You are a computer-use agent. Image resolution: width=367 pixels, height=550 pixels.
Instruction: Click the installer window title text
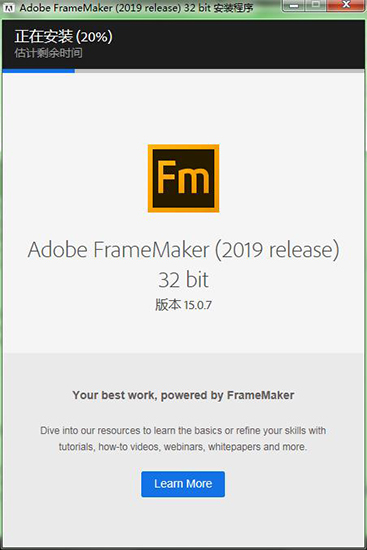point(136,8)
